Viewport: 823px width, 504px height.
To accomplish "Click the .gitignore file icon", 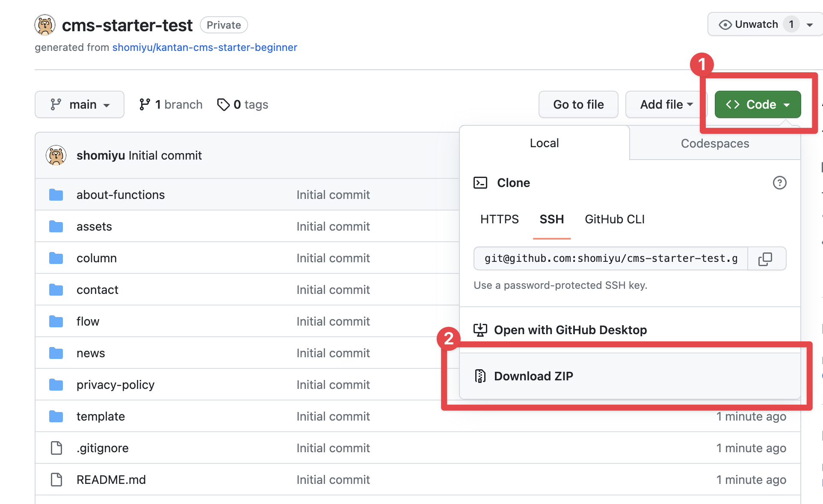I will pyautogui.click(x=56, y=448).
